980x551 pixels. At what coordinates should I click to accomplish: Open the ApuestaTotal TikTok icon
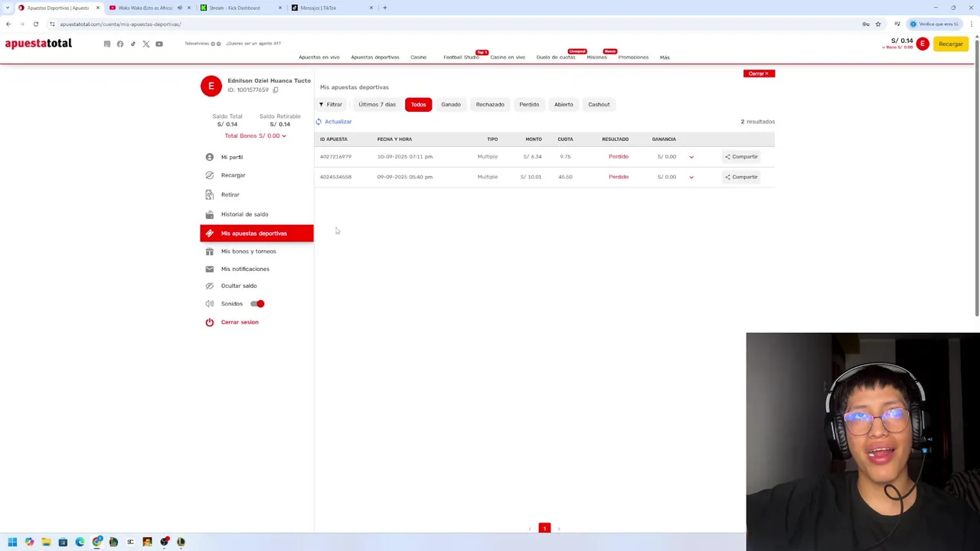tap(133, 44)
